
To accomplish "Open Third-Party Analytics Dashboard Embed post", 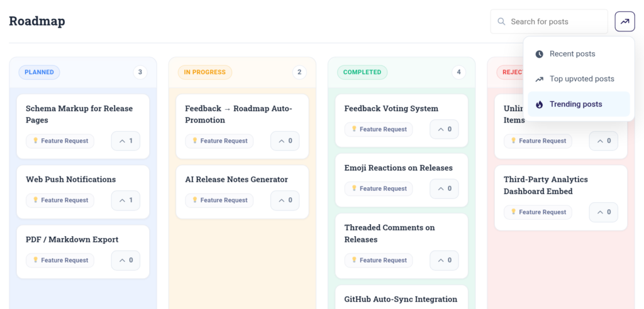I will pyautogui.click(x=546, y=185).
